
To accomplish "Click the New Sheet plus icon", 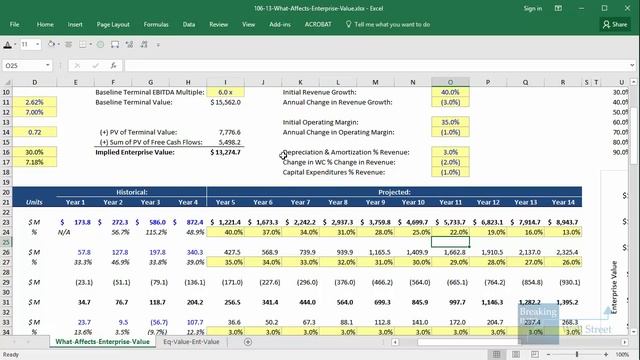I will coord(248,342).
